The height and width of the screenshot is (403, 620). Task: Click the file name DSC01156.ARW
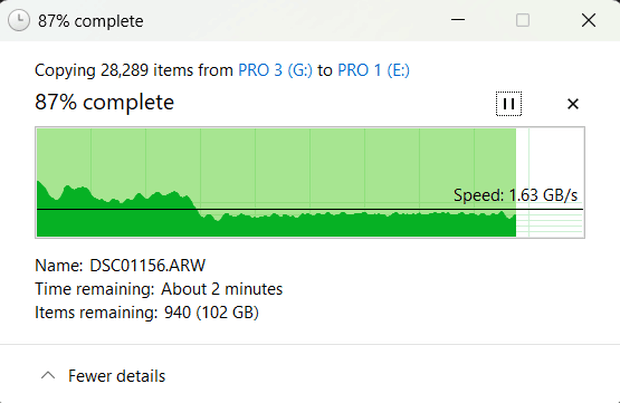coord(147,265)
